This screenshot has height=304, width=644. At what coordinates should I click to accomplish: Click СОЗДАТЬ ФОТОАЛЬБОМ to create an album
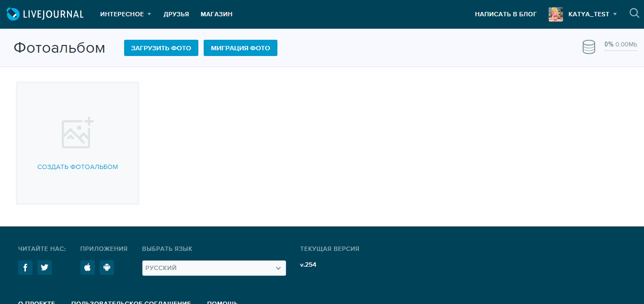pos(77,167)
